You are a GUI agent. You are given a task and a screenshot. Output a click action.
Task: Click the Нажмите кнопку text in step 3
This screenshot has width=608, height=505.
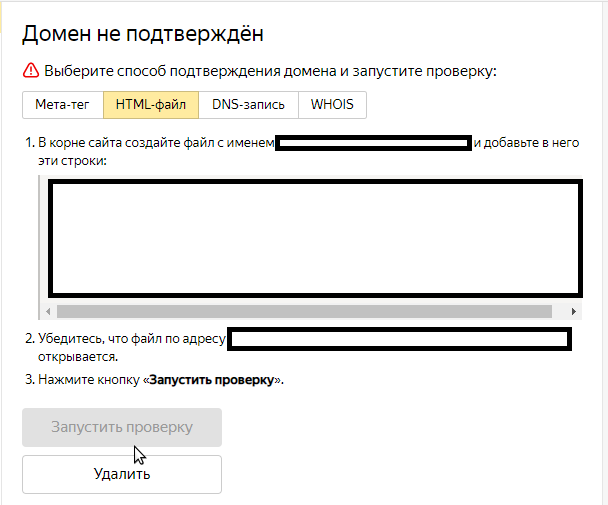[90, 380]
